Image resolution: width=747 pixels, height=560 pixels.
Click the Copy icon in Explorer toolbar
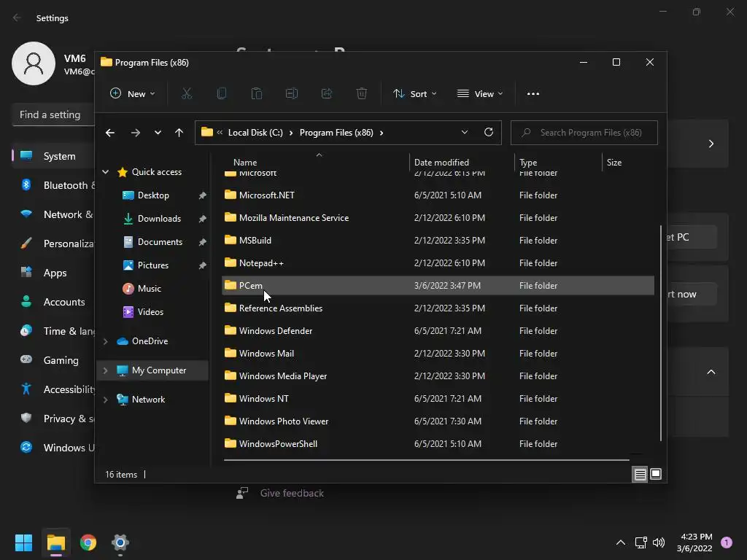(222, 94)
